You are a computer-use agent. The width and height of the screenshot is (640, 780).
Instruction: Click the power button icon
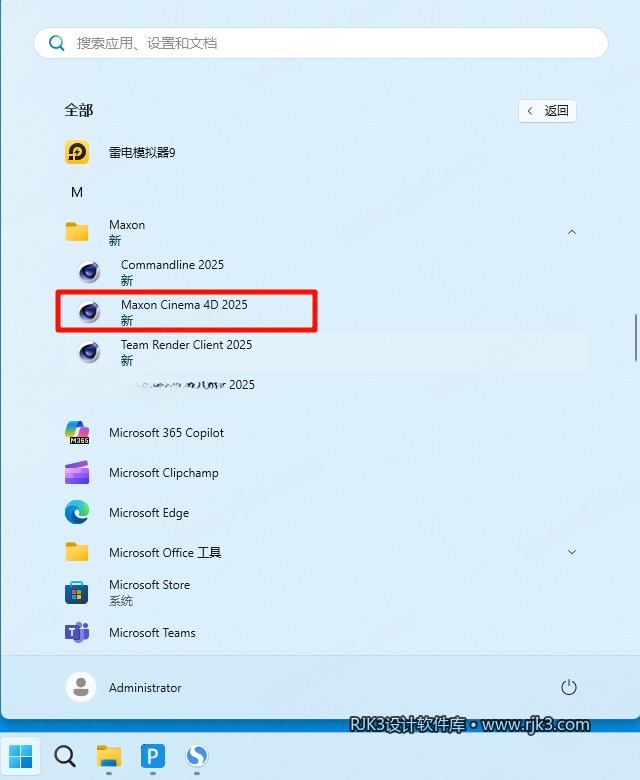click(568, 687)
